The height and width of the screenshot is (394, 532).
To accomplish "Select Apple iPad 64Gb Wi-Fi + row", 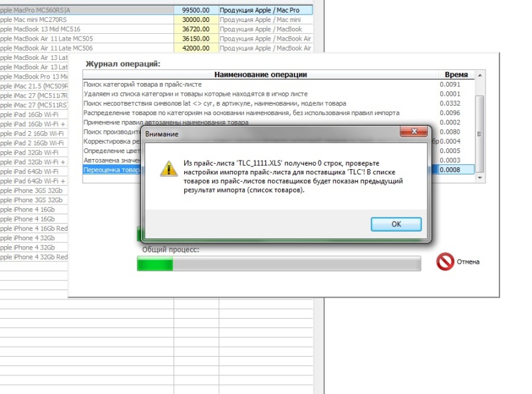I will point(34,181).
